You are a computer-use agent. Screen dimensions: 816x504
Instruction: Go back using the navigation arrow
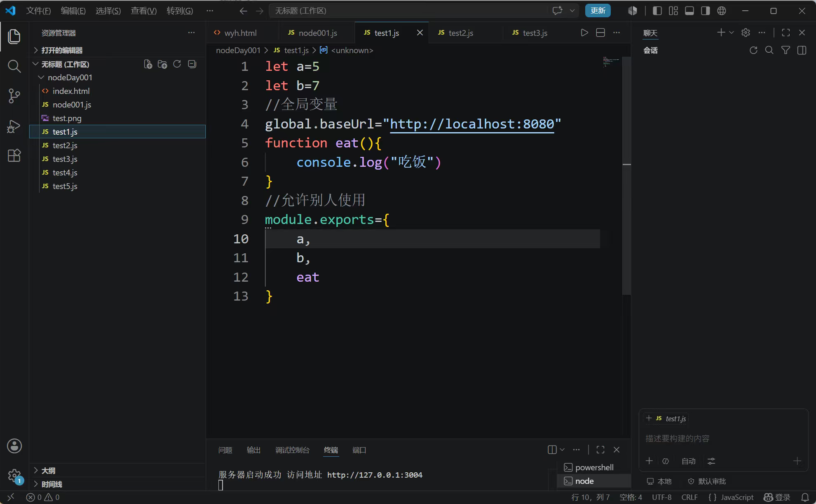point(244,11)
